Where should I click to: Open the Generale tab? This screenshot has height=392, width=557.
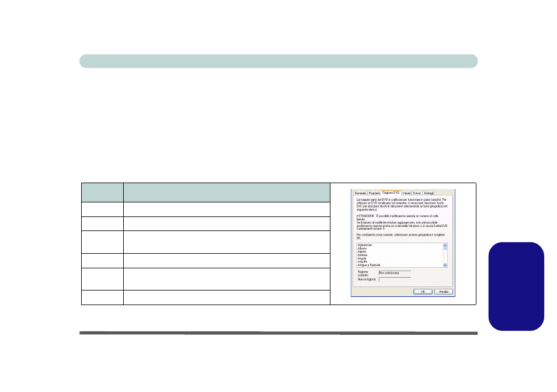coord(360,193)
